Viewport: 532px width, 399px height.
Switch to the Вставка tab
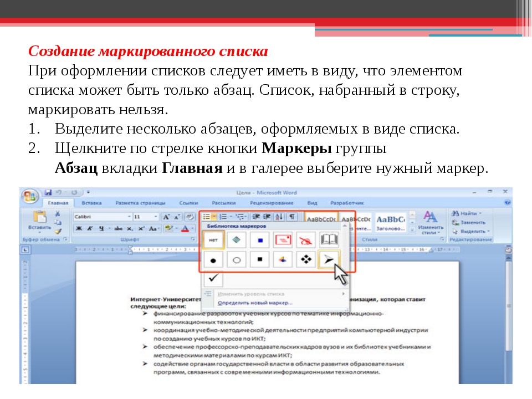(x=91, y=203)
